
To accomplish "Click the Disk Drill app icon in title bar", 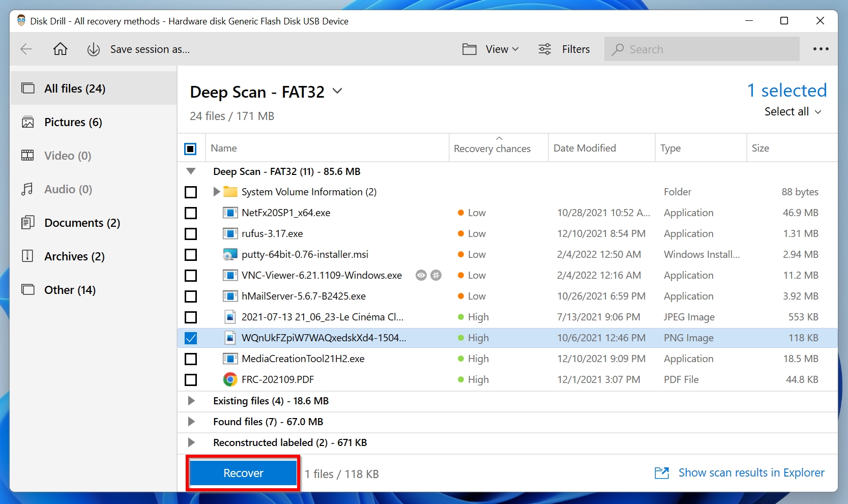I will pyautogui.click(x=21, y=21).
